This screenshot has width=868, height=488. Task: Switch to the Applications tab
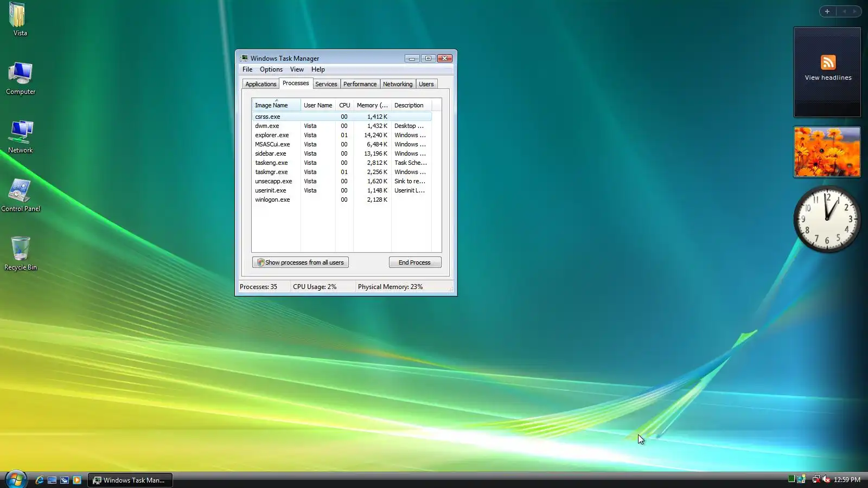pyautogui.click(x=261, y=84)
